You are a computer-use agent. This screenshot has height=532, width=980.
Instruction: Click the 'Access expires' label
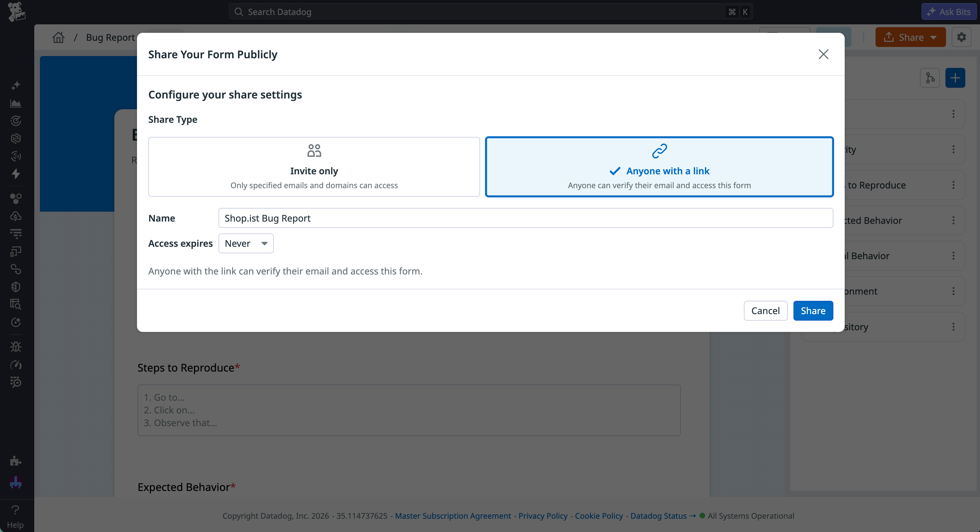pos(180,243)
